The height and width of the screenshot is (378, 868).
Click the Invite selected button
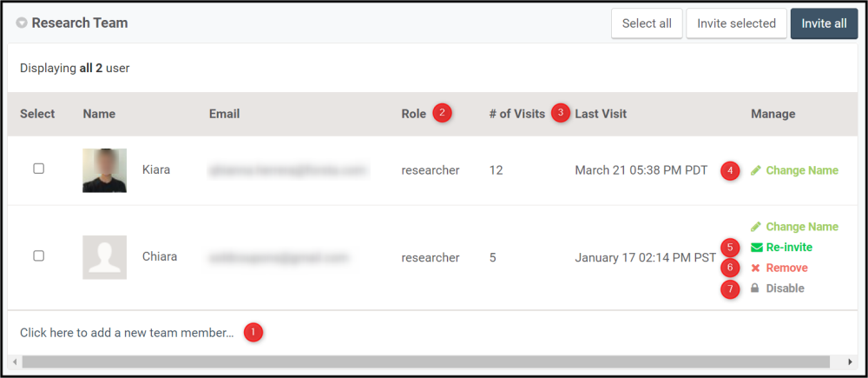point(736,23)
